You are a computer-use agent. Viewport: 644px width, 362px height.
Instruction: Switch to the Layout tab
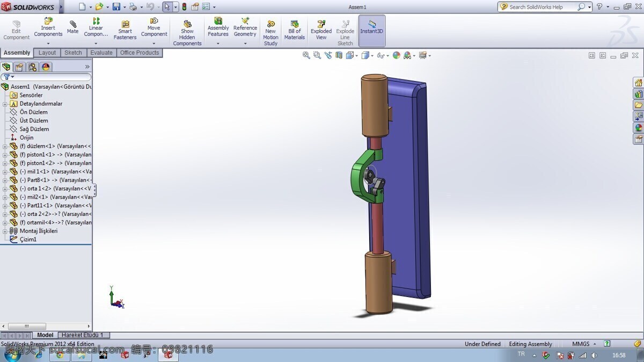click(x=47, y=53)
